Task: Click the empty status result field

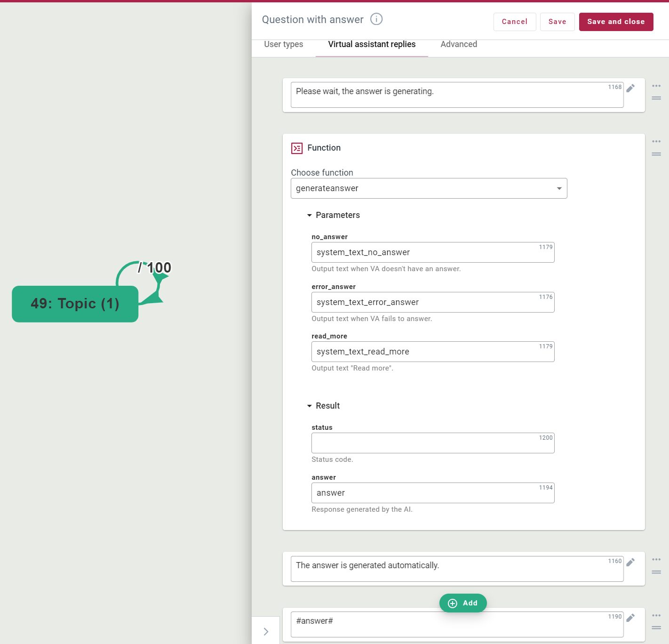Action: click(x=432, y=443)
